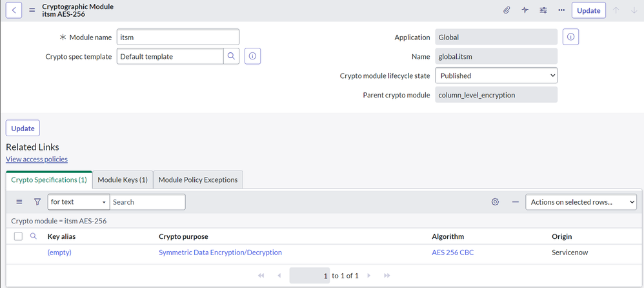Open attachments via the paperclip icon

tap(507, 10)
